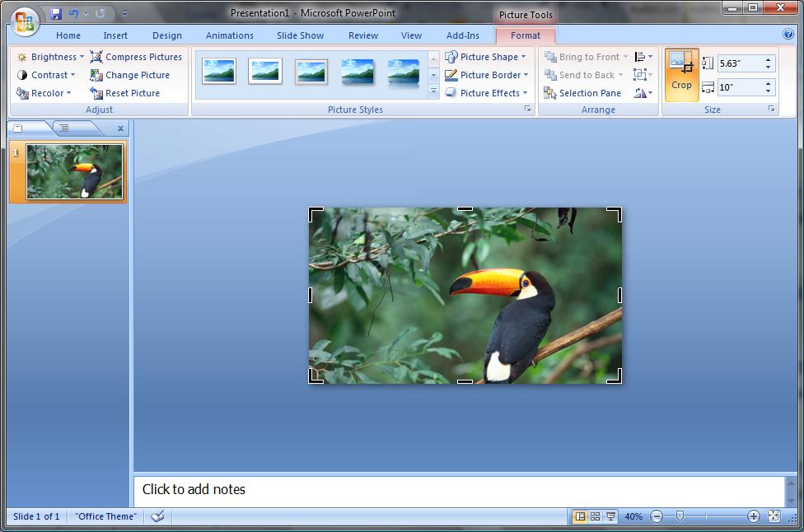Select slide 1 thumbnail with toucan

(x=74, y=171)
